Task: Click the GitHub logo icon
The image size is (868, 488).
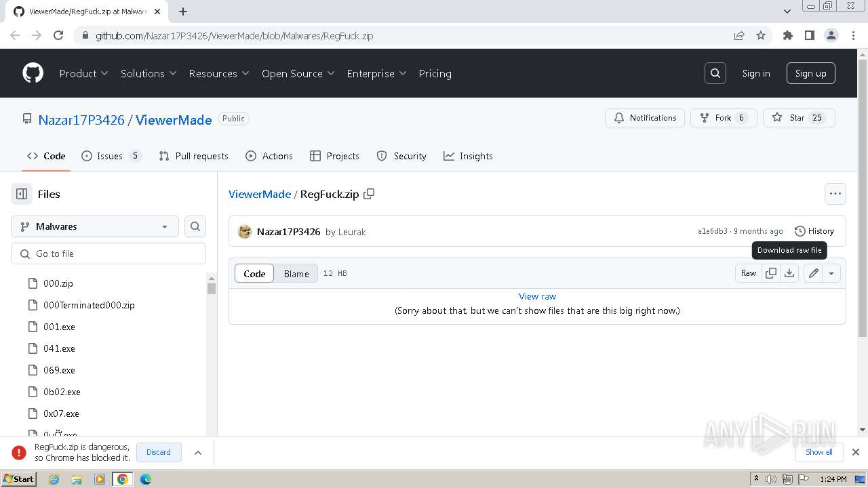Action: [33, 73]
